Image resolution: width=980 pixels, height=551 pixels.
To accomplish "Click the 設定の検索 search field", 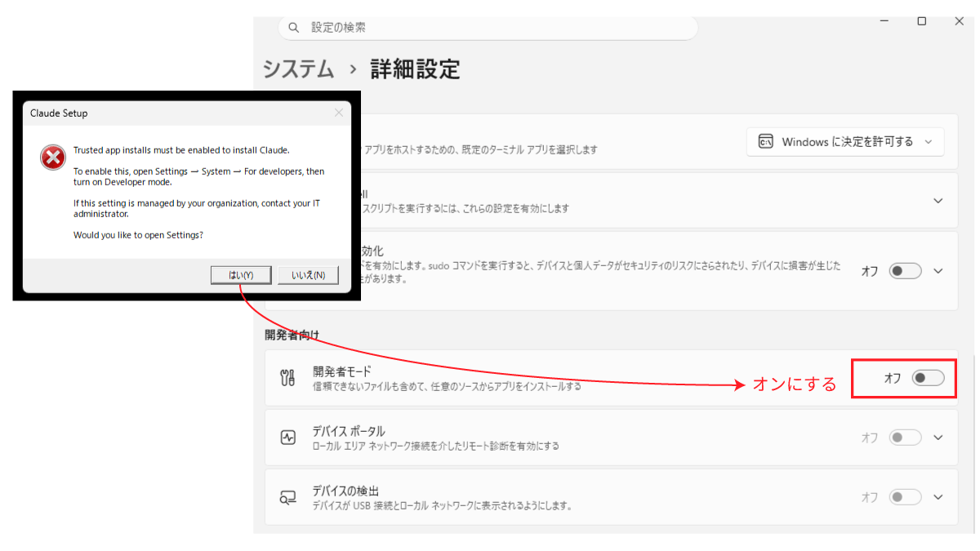I will (488, 28).
